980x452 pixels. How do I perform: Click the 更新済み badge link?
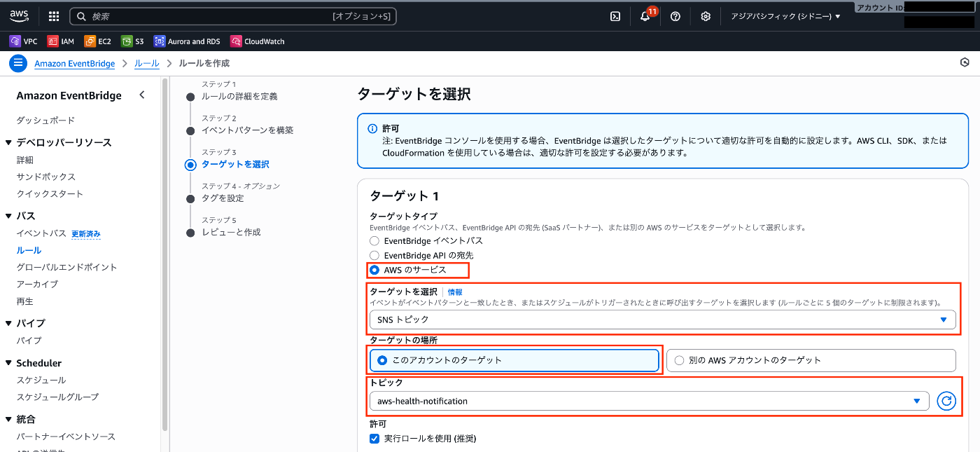click(86, 233)
